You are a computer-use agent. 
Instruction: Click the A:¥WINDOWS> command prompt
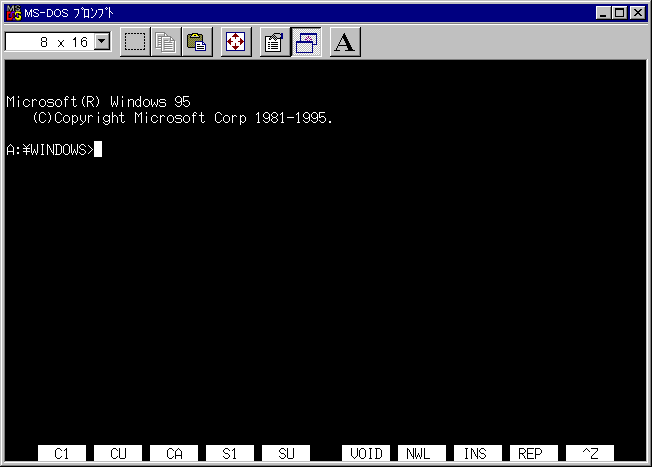tap(50, 149)
